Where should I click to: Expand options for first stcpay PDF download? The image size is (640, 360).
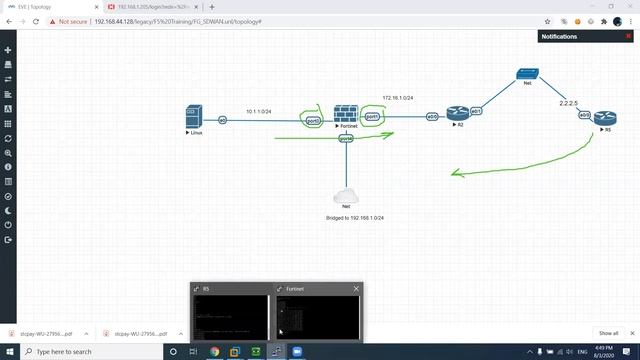click(x=86, y=333)
